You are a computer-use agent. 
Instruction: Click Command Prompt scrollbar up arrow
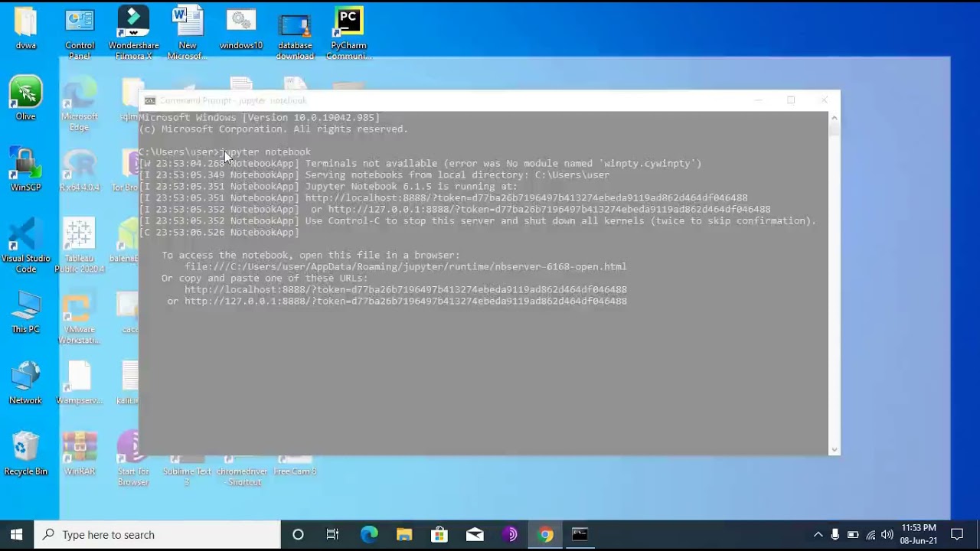(835, 117)
